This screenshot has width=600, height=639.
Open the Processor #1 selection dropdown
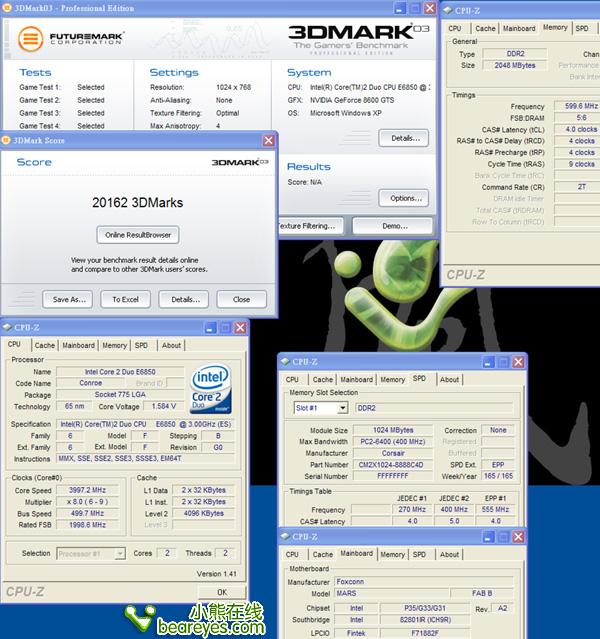[x=120, y=553]
